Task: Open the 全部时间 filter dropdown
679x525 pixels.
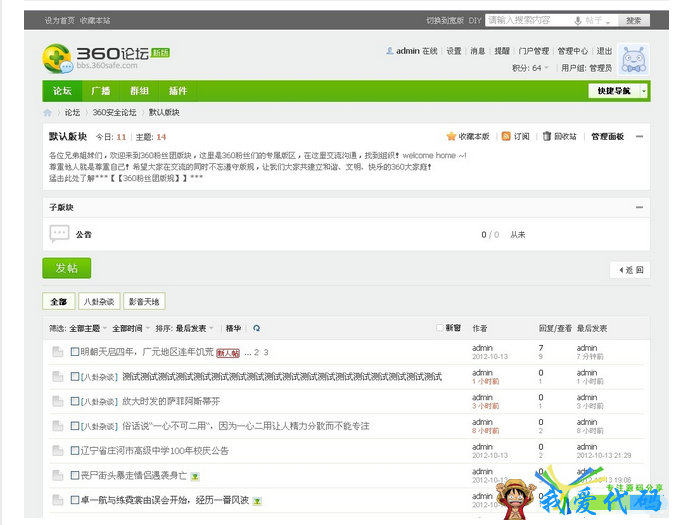Action: pos(131,328)
